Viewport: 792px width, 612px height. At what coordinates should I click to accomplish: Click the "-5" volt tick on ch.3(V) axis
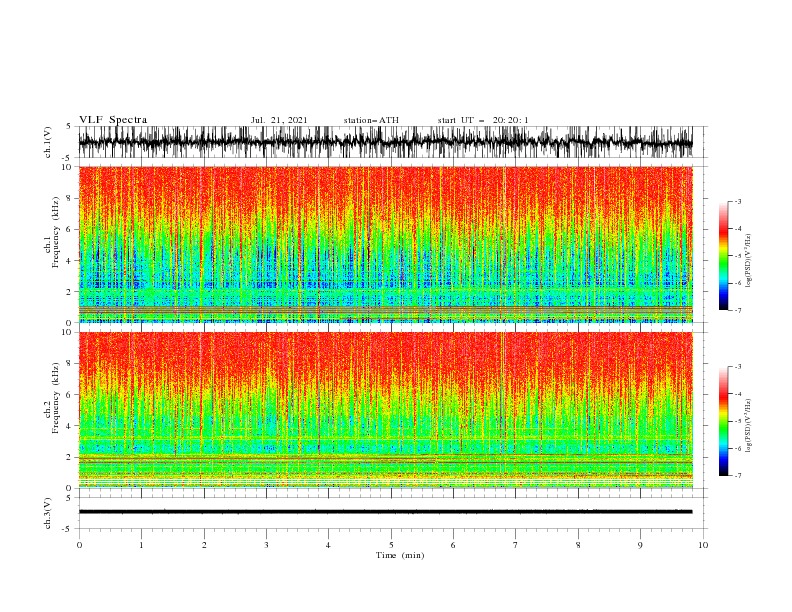tap(68, 529)
